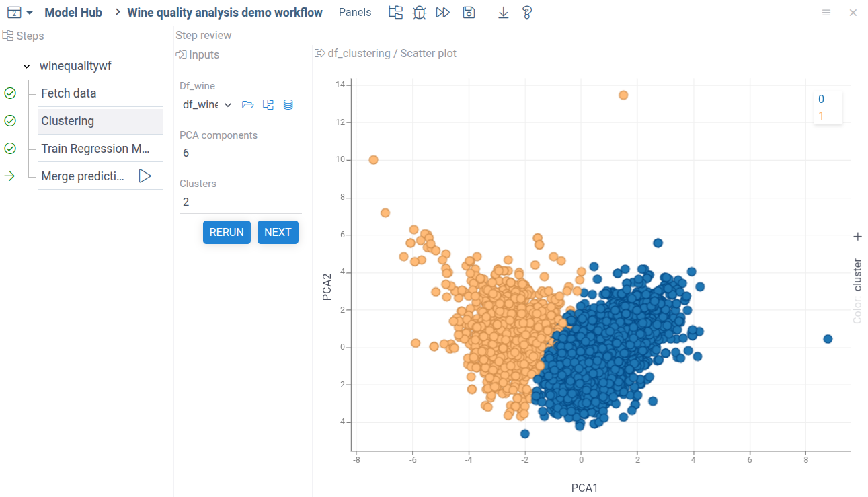Toggle cluster 0 in the plot legend

click(821, 98)
